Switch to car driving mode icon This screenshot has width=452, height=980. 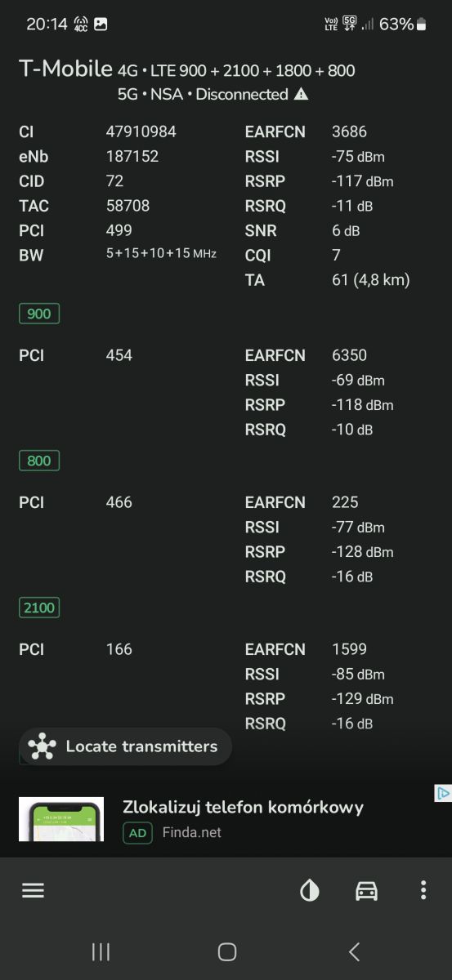pos(367,890)
